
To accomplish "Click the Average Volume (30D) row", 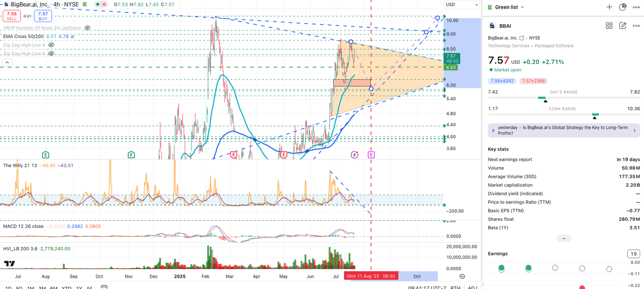I will pos(563,176).
